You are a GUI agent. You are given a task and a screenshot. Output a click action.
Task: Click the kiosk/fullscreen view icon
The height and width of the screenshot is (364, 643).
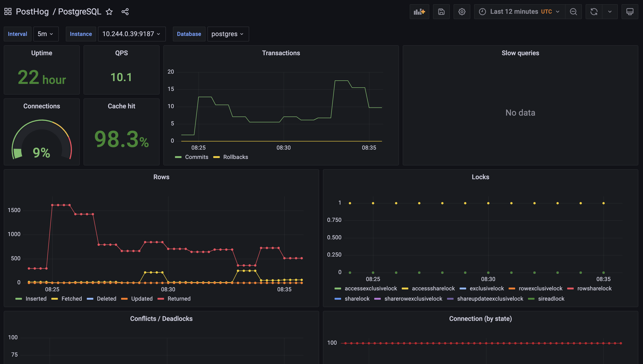coord(630,11)
